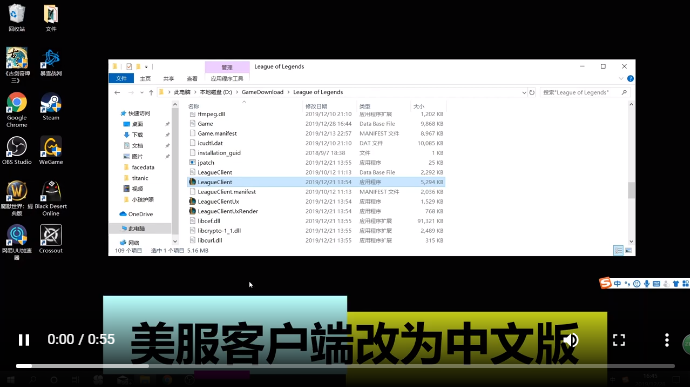Image resolution: width=690 pixels, height=387 pixels.
Task: Pause the video playback
Action: click(24, 340)
